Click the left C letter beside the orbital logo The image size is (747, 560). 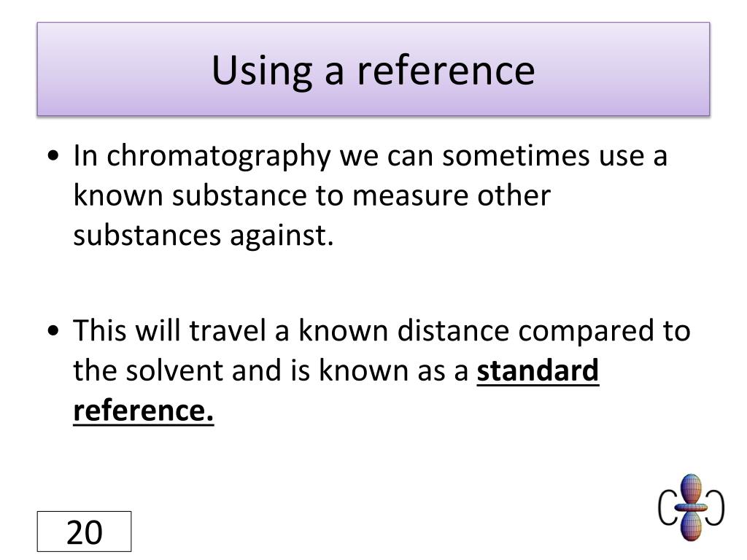pyautogui.click(x=667, y=508)
